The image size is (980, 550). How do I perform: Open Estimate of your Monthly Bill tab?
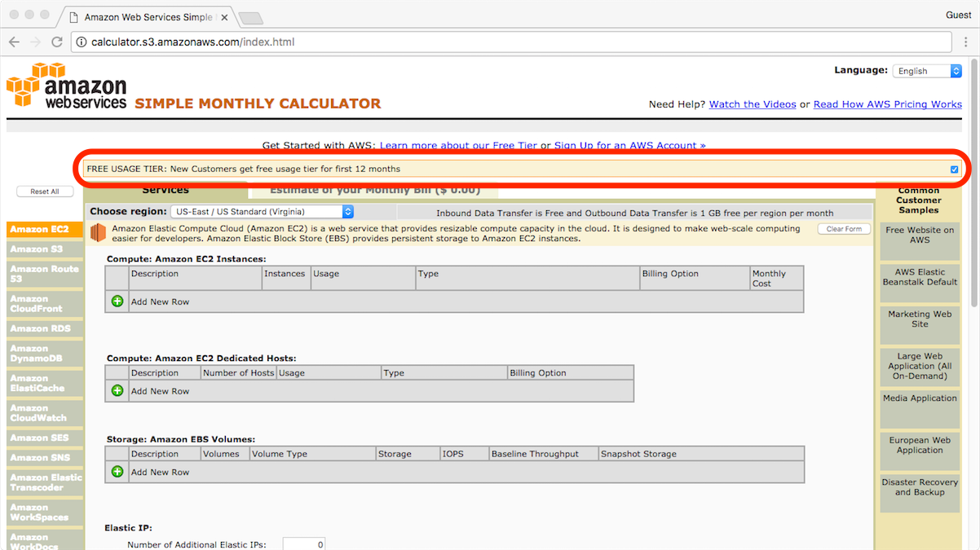click(x=374, y=191)
